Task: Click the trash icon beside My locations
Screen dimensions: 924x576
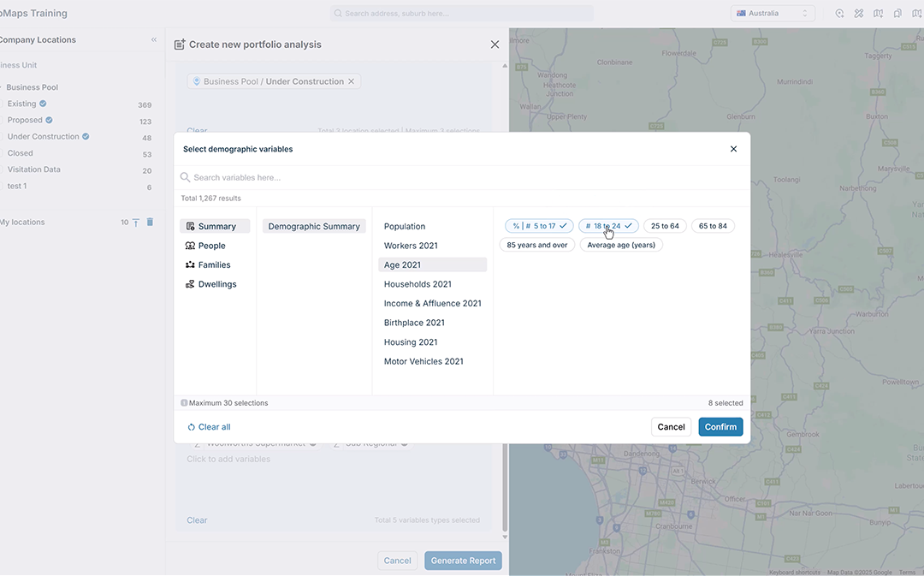Action: click(150, 222)
